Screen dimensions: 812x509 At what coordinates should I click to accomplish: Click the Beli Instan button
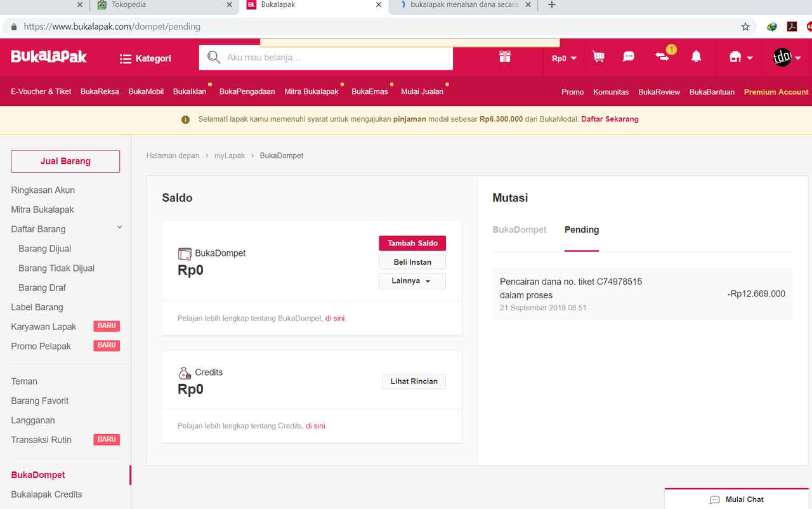click(412, 262)
